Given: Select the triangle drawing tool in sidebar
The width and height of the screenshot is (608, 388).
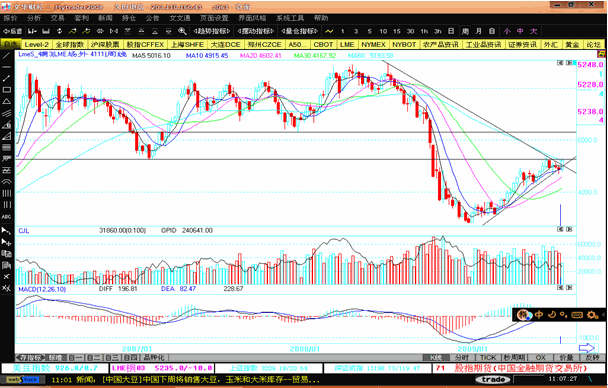Looking at the screenshot, I should [x=7, y=102].
